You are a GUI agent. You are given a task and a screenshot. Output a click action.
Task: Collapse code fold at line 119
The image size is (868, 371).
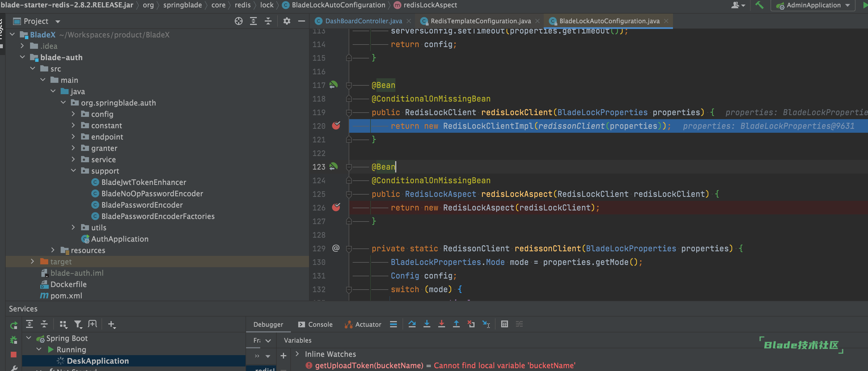click(x=349, y=113)
